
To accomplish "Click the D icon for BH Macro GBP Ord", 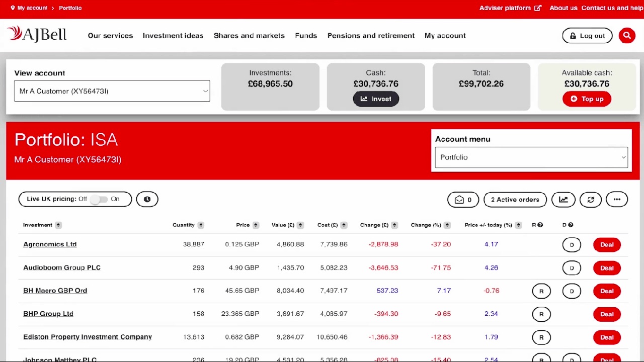I will coord(572,291).
